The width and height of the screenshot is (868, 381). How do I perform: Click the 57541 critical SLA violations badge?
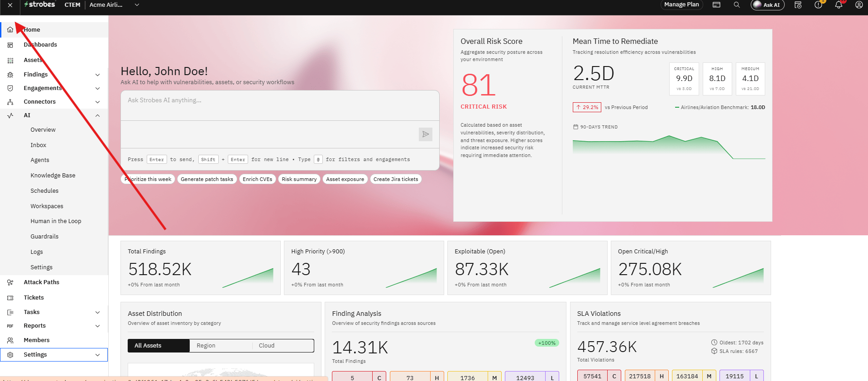tap(599, 376)
